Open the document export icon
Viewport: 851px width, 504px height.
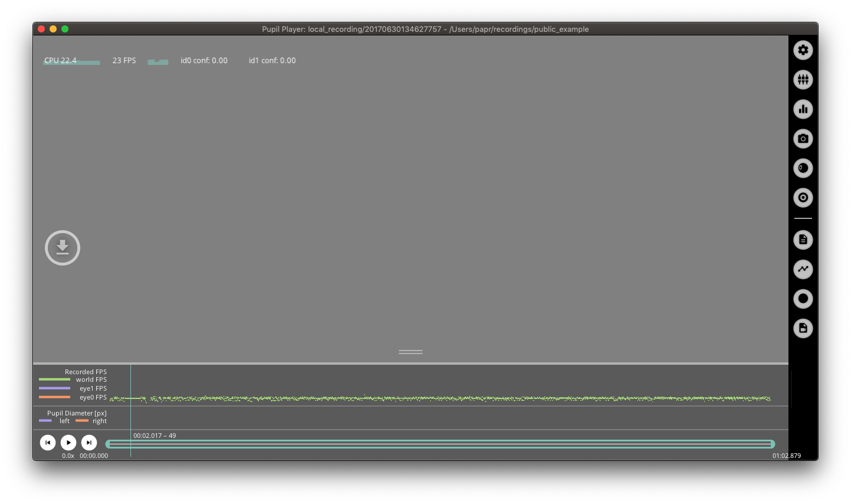pos(803,240)
